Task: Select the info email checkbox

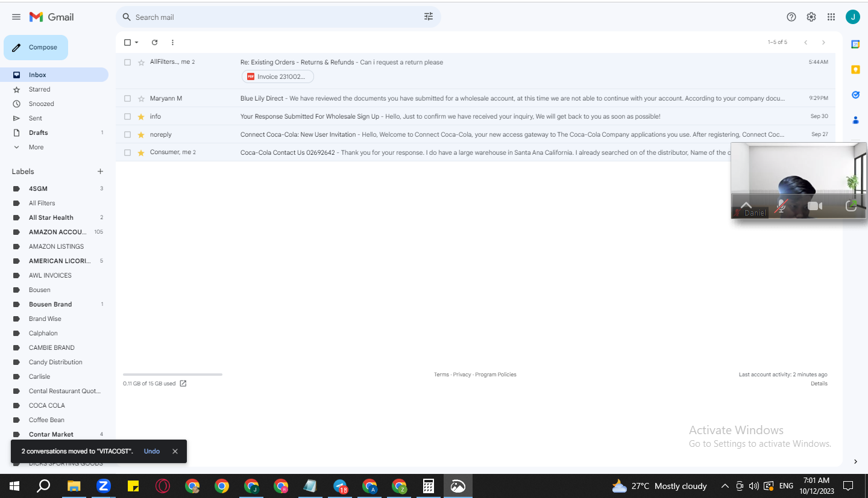Action: [x=127, y=116]
